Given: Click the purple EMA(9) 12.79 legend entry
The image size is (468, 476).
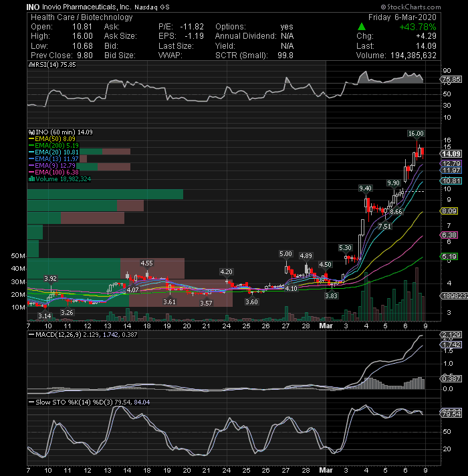Looking at the screenshot, I should [x=52, y=165].
